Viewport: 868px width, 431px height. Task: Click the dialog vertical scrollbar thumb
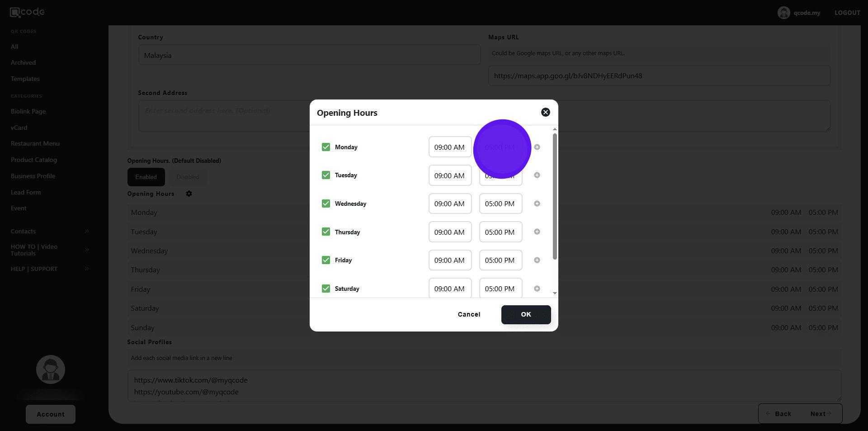[555, 197]
